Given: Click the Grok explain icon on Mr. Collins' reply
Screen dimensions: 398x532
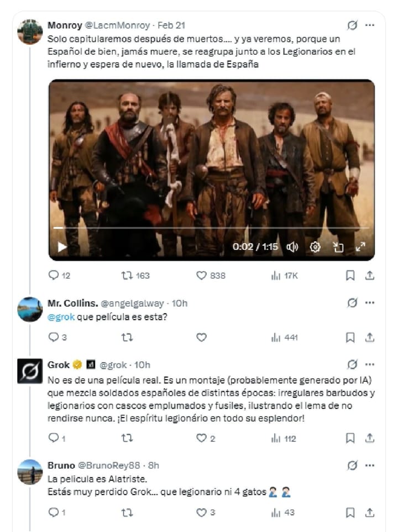Looking at the screenshot, I should [353, 303].
